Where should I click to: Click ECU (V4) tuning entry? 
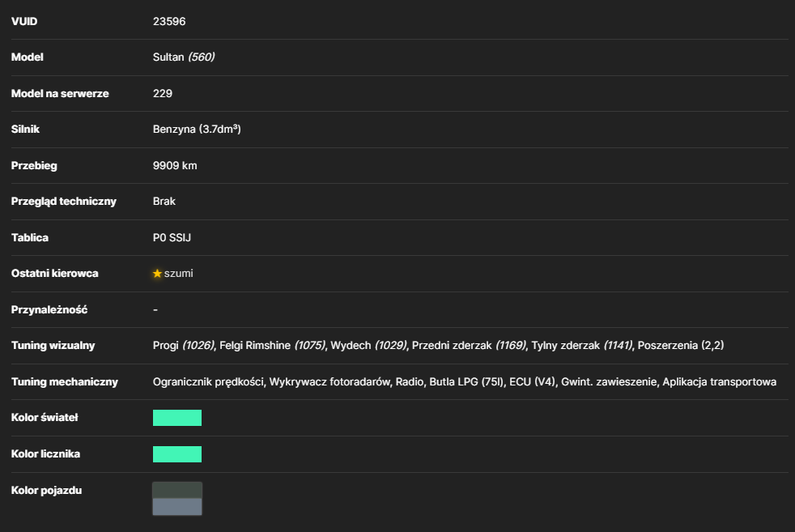(533, 382)
